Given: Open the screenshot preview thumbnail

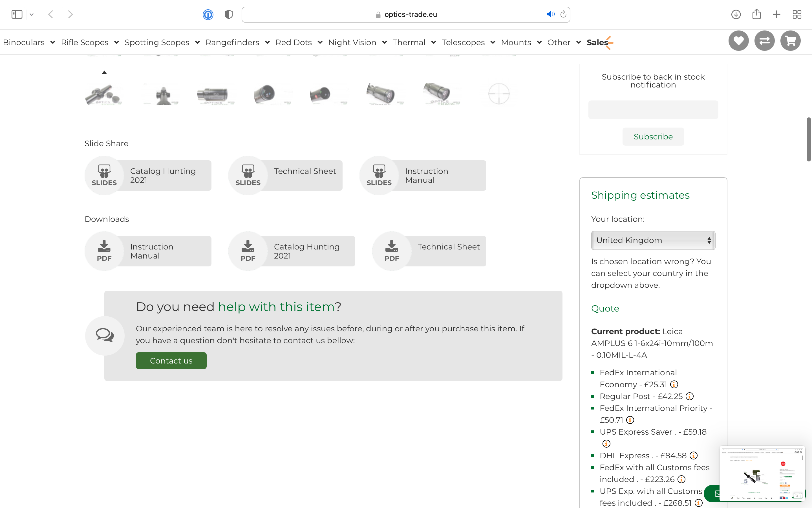Looking at the screenshot, I should pyautogui.click(x=762, y=473).
